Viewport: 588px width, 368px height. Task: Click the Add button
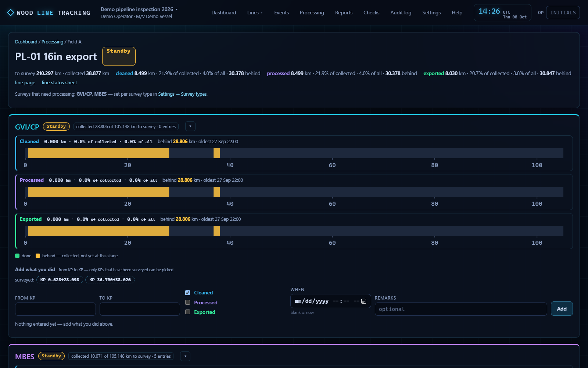562,309
